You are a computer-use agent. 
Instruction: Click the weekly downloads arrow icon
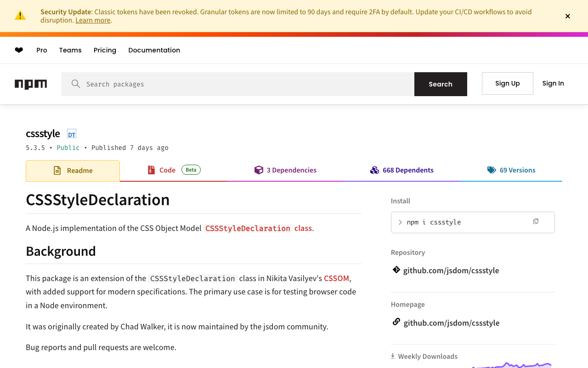393,356
